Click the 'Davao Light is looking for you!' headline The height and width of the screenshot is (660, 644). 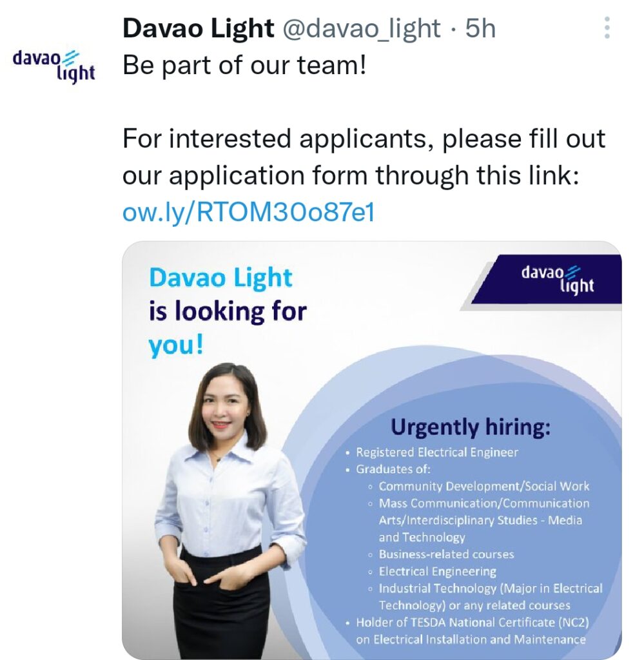228,311
